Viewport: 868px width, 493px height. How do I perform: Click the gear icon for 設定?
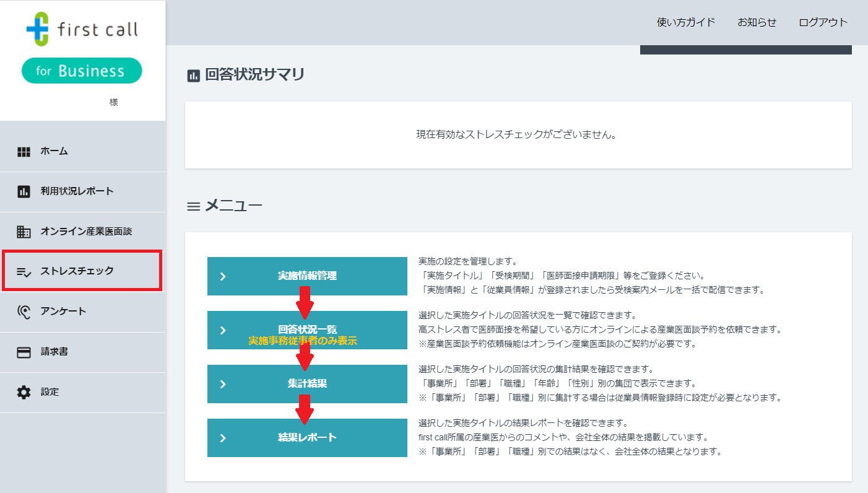coord(24,392)
